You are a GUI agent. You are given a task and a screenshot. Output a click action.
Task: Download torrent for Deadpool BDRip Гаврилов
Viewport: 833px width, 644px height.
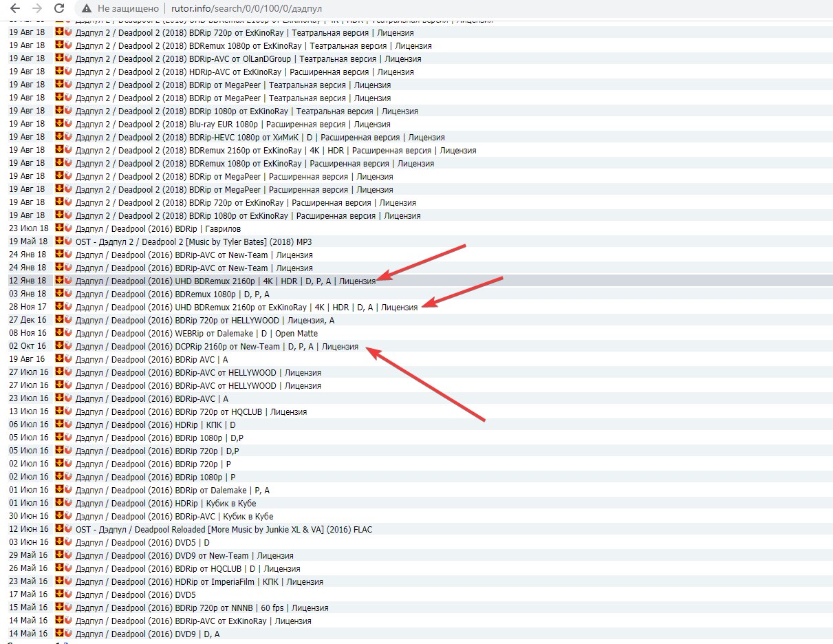click(x=59, y=228)
